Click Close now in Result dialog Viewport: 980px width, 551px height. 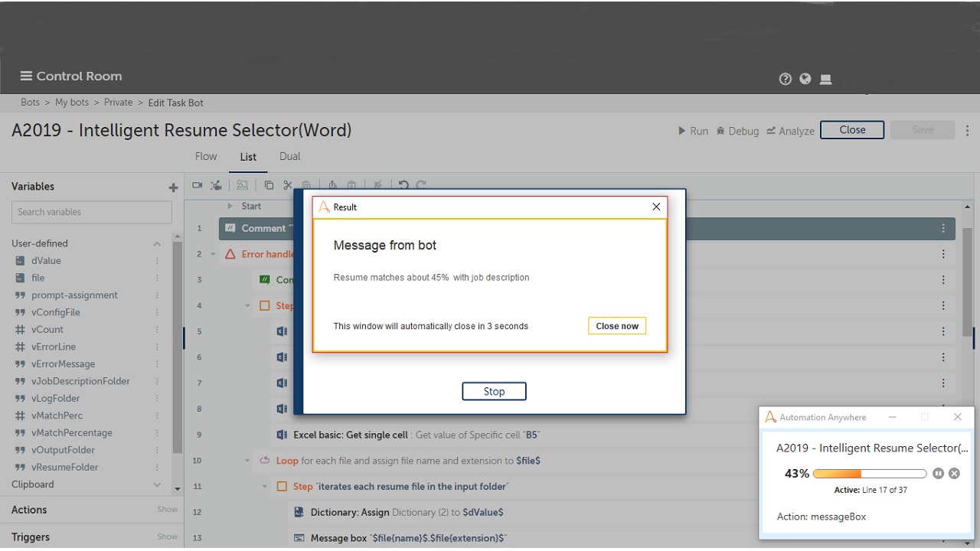pos(617,326)
